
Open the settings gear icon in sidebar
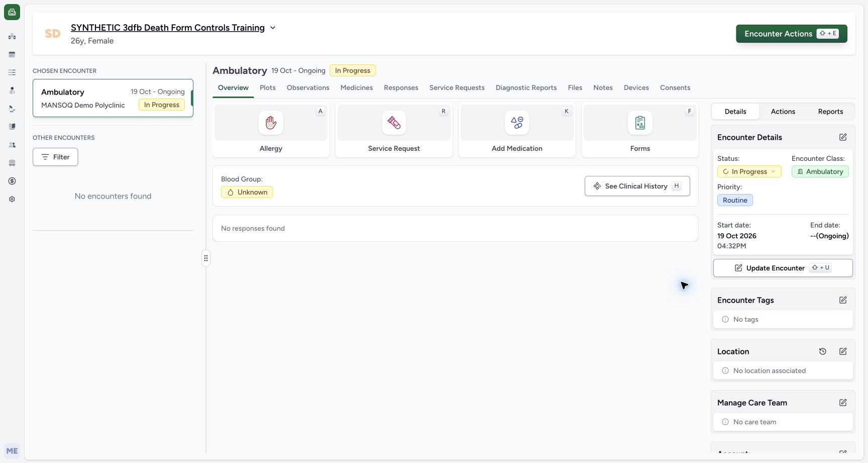(12, 199)
